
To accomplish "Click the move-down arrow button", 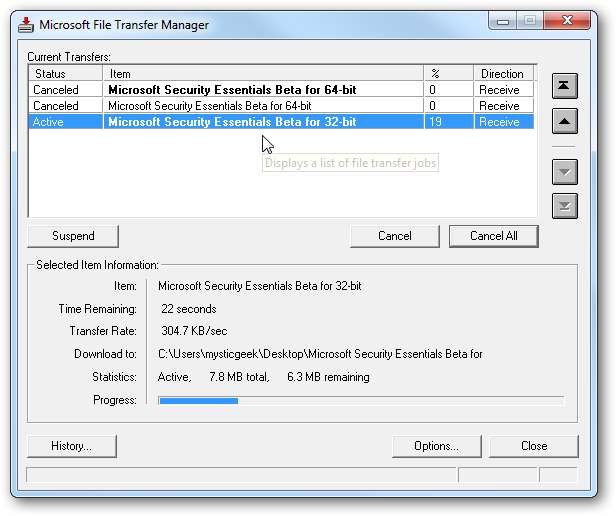I will click(x=565, y=172).
